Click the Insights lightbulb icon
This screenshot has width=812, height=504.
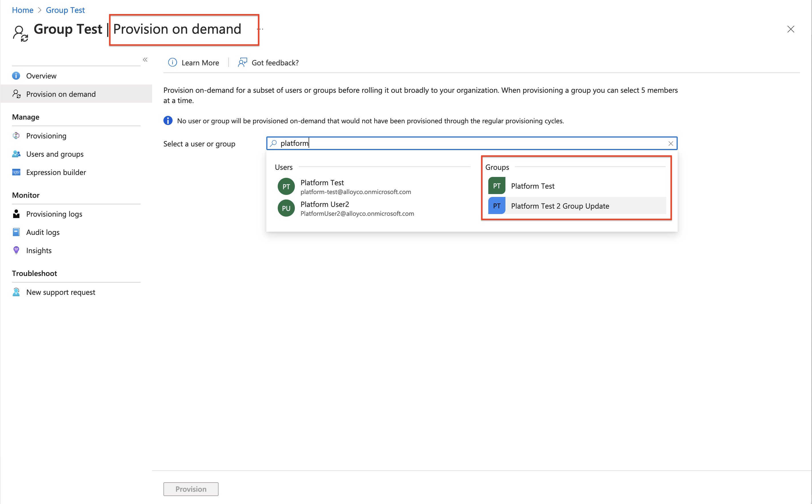pos(16,250)
